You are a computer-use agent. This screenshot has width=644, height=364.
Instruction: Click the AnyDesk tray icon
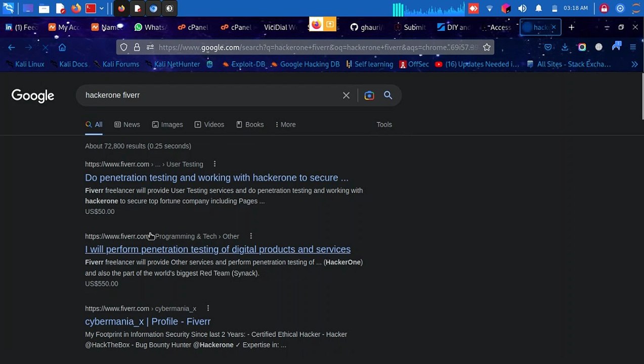tap(474, 9)
